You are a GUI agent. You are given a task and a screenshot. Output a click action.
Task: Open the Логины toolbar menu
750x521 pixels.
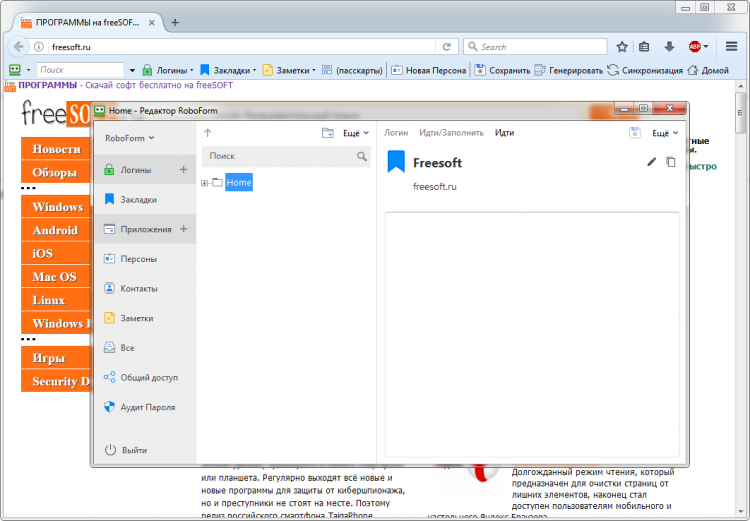click(168, 70)
